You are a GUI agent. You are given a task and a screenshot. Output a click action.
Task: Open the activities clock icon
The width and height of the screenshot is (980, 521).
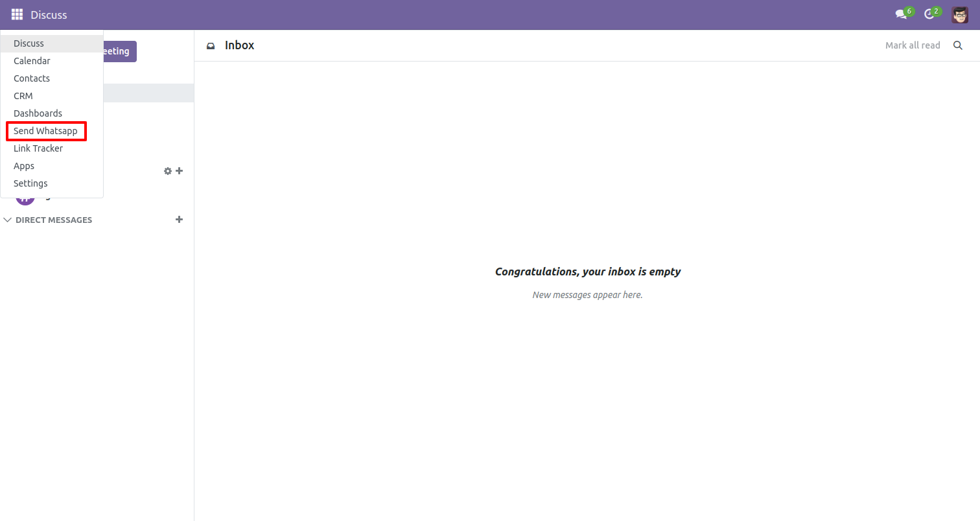pos(929,14)
